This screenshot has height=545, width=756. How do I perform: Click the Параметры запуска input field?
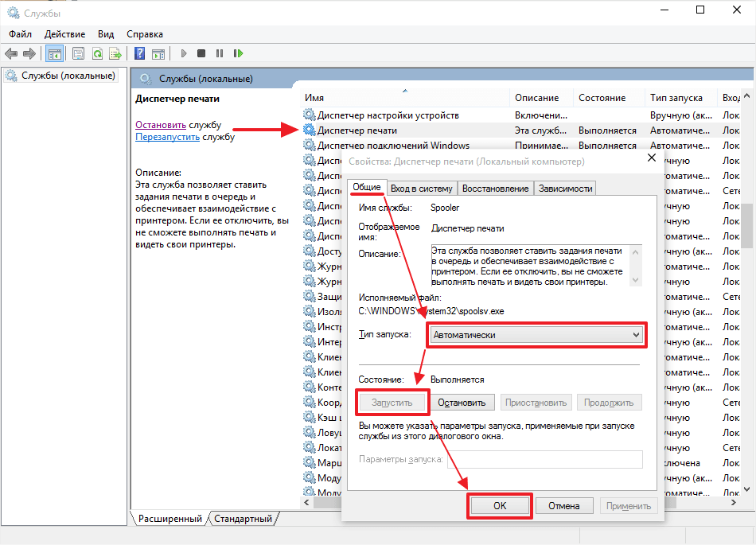coord(545,459)
